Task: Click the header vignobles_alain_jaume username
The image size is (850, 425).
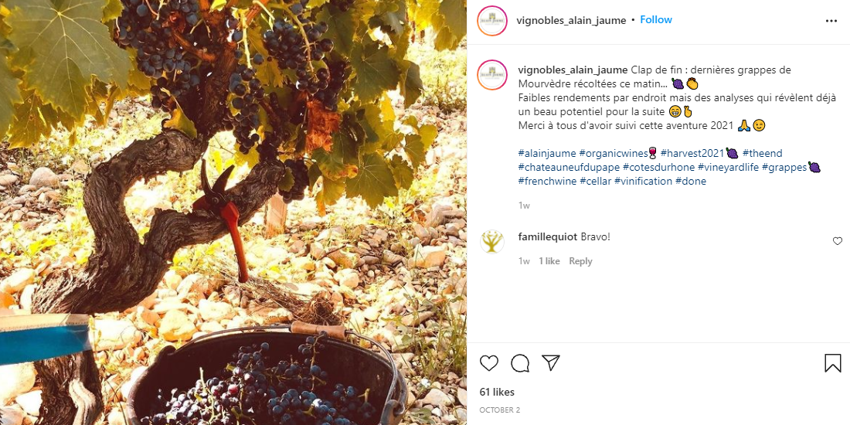Action: click(573, 20)
